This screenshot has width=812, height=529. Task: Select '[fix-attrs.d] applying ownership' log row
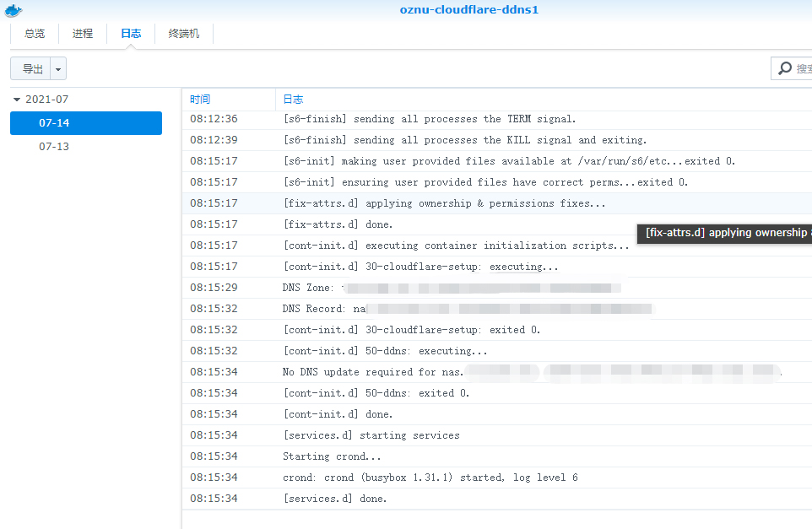pos(497,203)
